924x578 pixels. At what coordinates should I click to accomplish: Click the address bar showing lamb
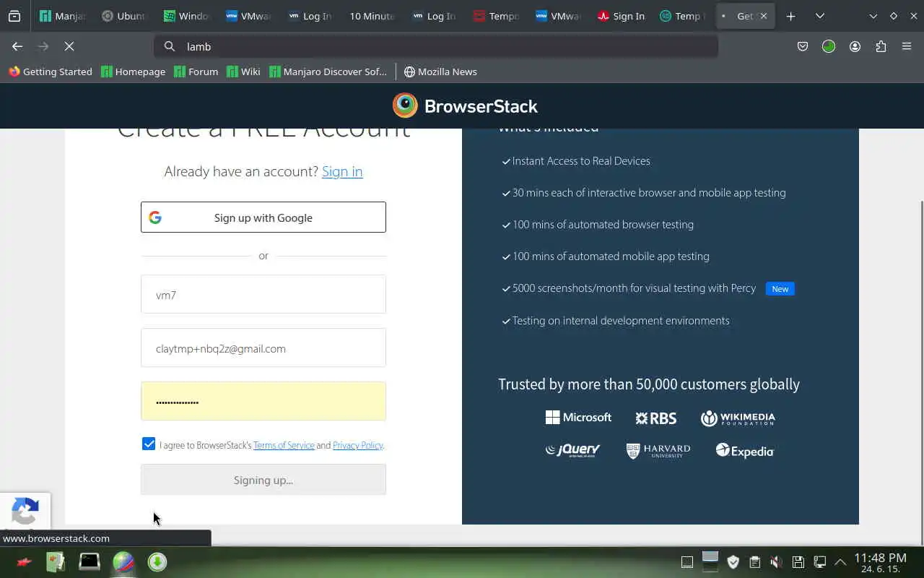pyautogui.click(x=436, y=46)
